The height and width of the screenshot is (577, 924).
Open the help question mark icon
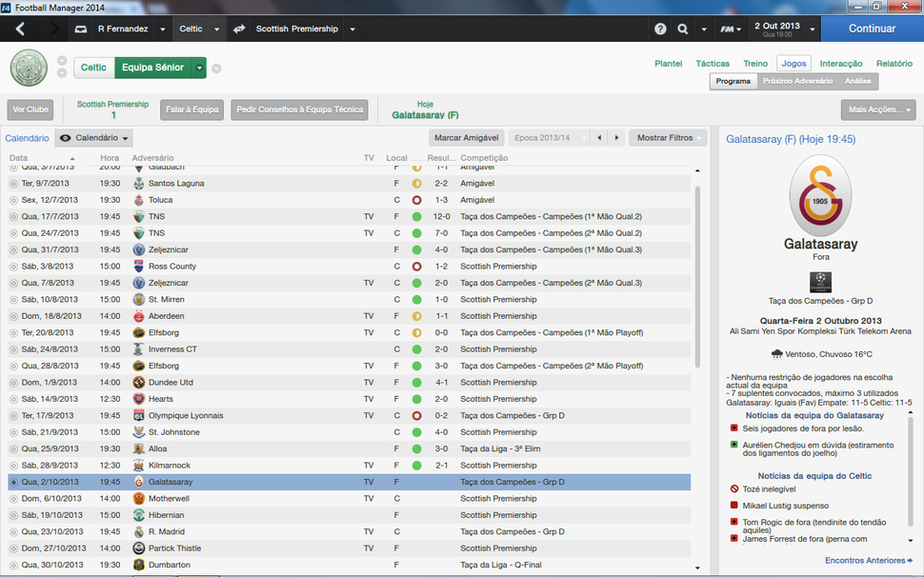[660, 29]
